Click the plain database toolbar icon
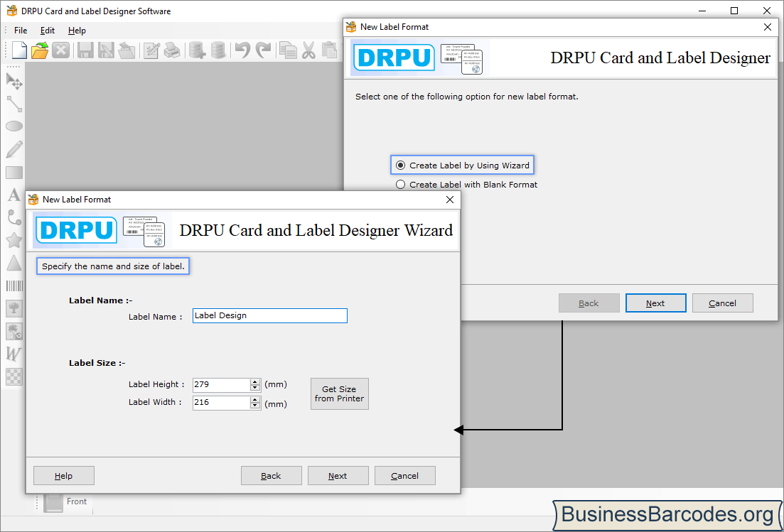Image resolution: width=784 pixels, height=532 pixels. tap(218, 50)
